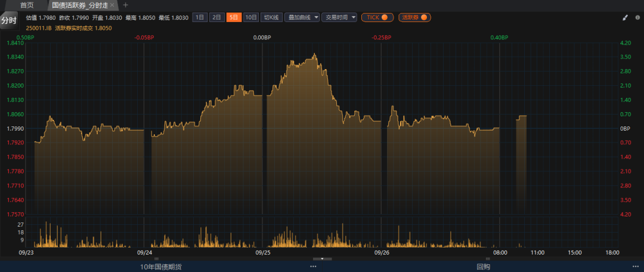Screen dimensions: 644x272
Task: Toggle the 活跃券 switch
Action: pyautogui.click(x=414, y=17)
